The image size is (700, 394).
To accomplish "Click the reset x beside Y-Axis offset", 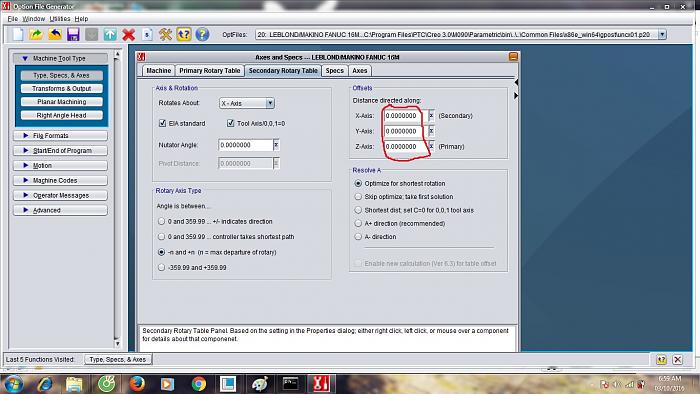I will coord(431,131).
